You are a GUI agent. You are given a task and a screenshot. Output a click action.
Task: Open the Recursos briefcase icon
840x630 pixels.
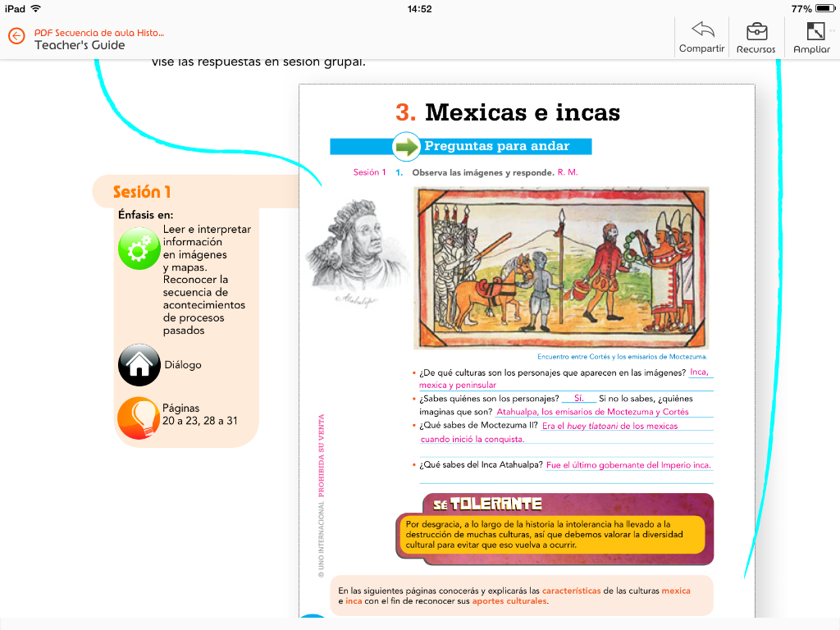pos(756,31)
